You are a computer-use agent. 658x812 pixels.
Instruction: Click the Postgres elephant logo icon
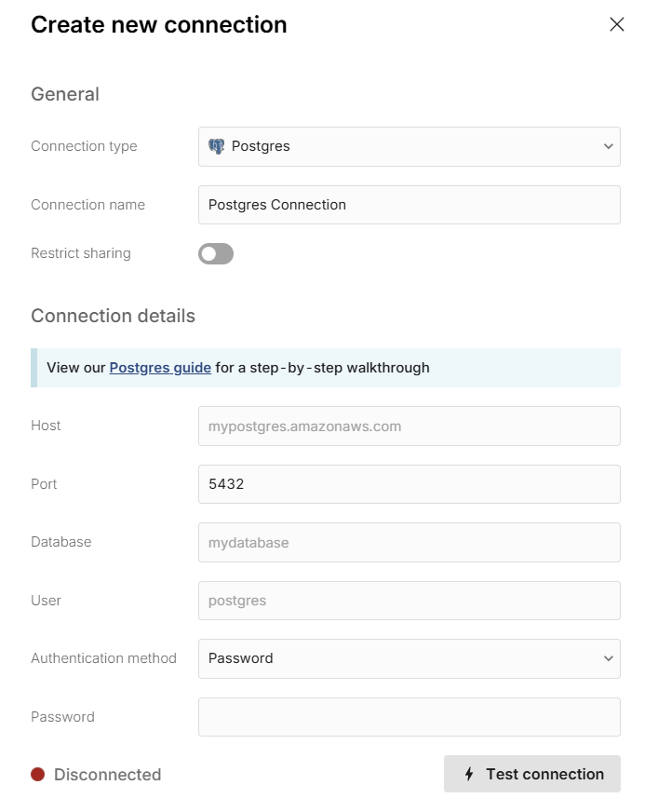click(219, 146)
